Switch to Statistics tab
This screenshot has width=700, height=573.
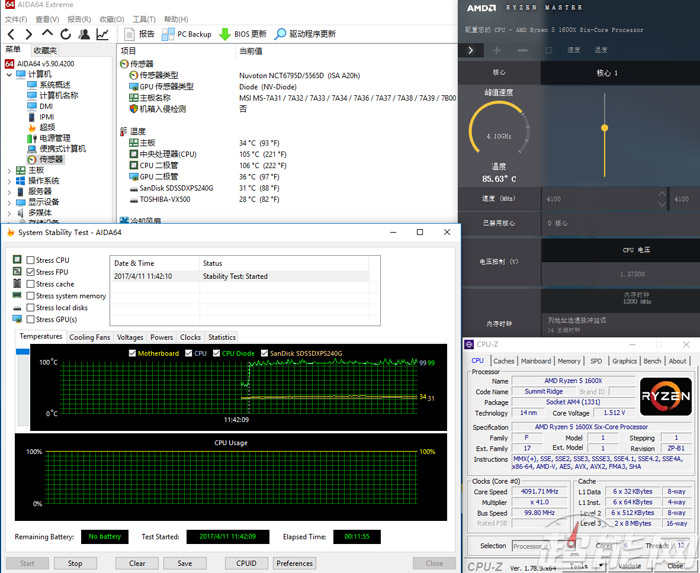tap(222, 337)
